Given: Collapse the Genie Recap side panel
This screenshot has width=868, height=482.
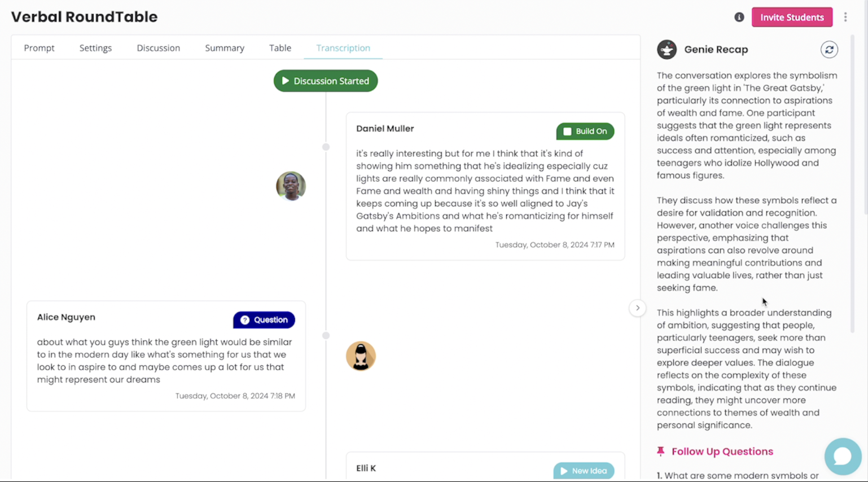Looking at the screenshot, I should [x=637, y=308].
